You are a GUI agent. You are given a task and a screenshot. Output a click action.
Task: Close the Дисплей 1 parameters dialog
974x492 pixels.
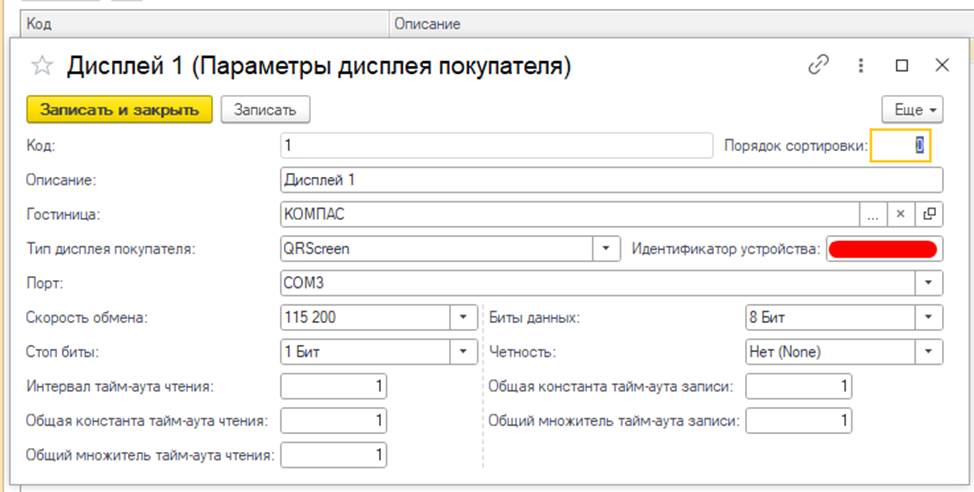pyautogui.click(x=942, y=65)
